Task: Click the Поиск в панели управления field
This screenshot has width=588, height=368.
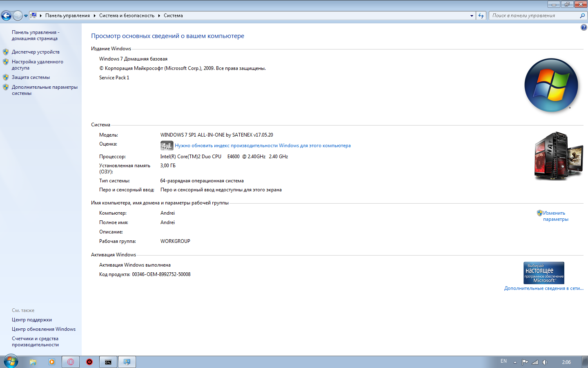Action: (x=534, y=16)
